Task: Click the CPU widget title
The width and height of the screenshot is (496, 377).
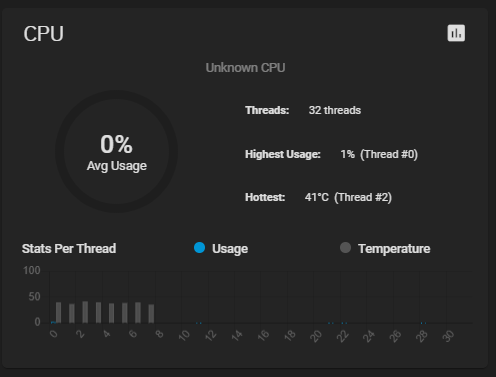Action: (43, 34)
